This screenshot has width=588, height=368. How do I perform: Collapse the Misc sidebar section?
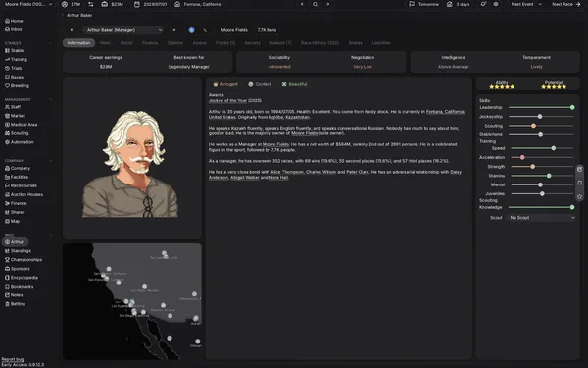(51, 235)
